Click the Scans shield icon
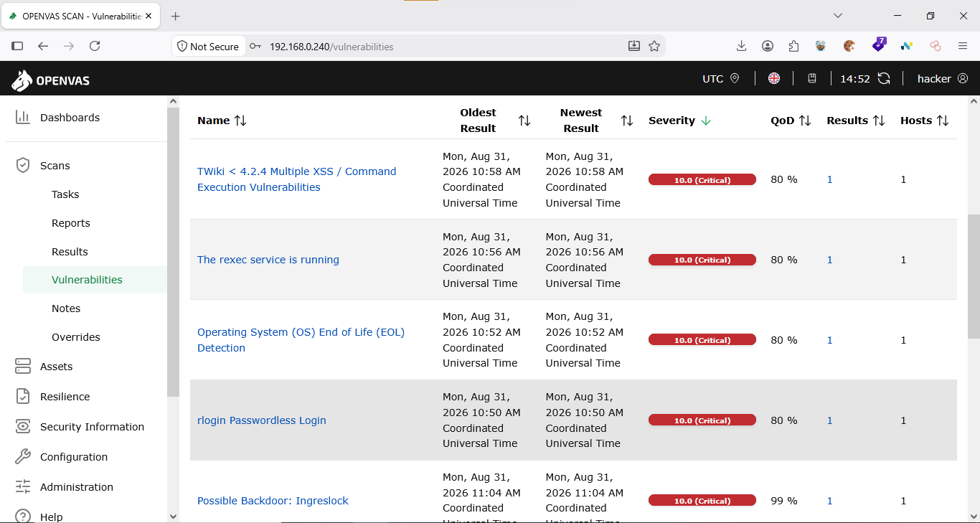980x523 pixels. pyautogui.click(x=23, y=165)
